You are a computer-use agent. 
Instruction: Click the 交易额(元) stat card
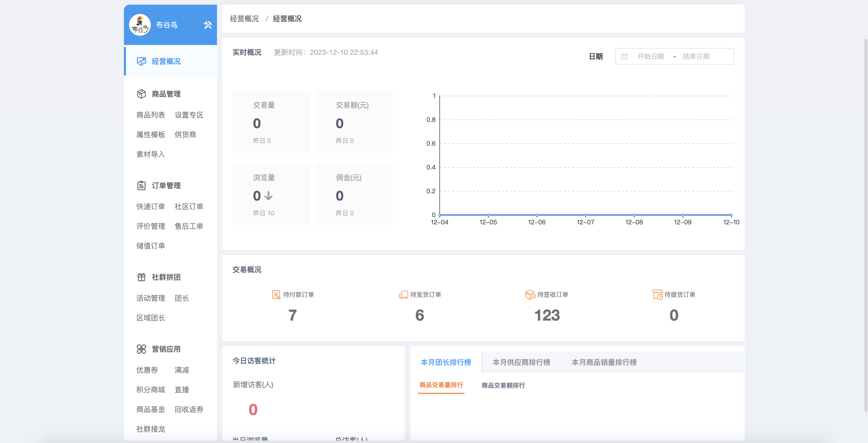tap(354, 121)
